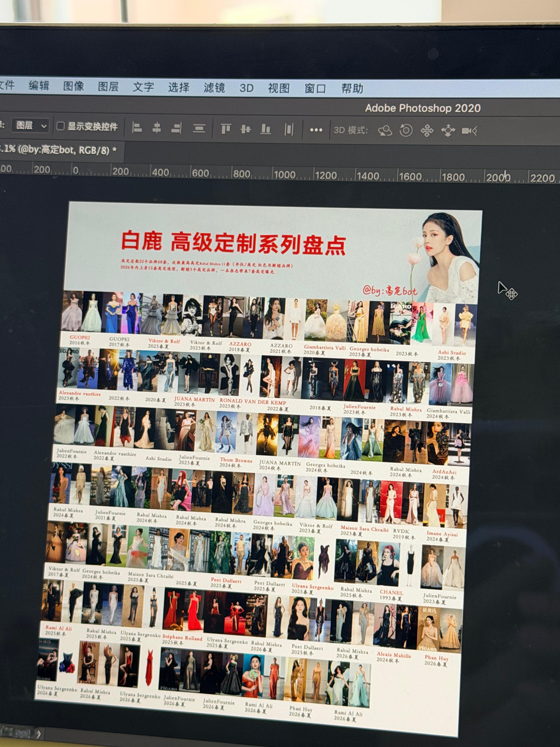Open the 图层 menu in the menu bar

[x=108, y=87]
